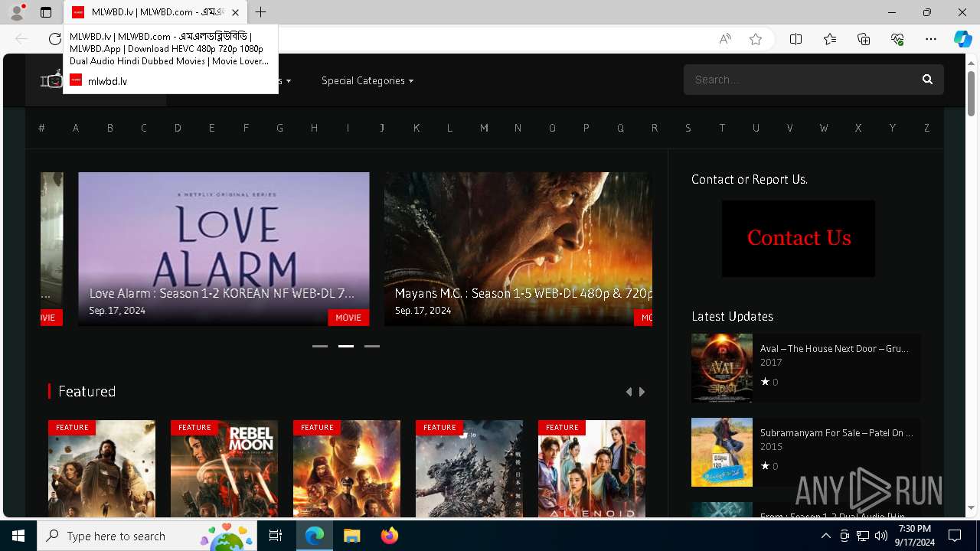Filter titles by letter A

(76, 128)
